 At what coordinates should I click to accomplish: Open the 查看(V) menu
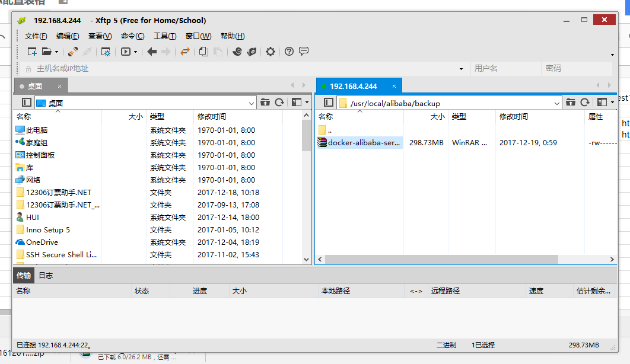pos(100,36)
